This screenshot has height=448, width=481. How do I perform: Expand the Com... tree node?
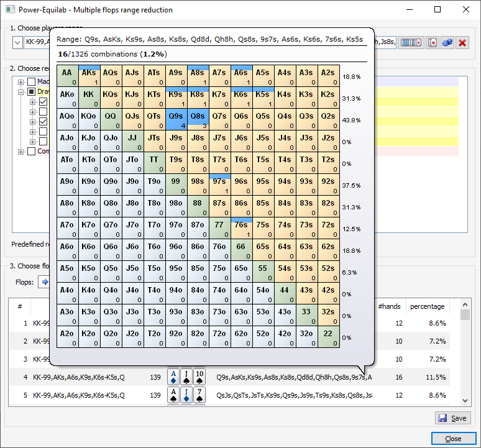point(21,152)
